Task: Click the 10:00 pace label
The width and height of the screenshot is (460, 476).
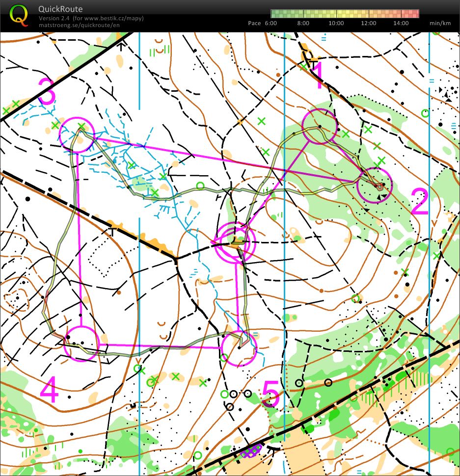Action: pyautogui.click(x=336, y=23)
